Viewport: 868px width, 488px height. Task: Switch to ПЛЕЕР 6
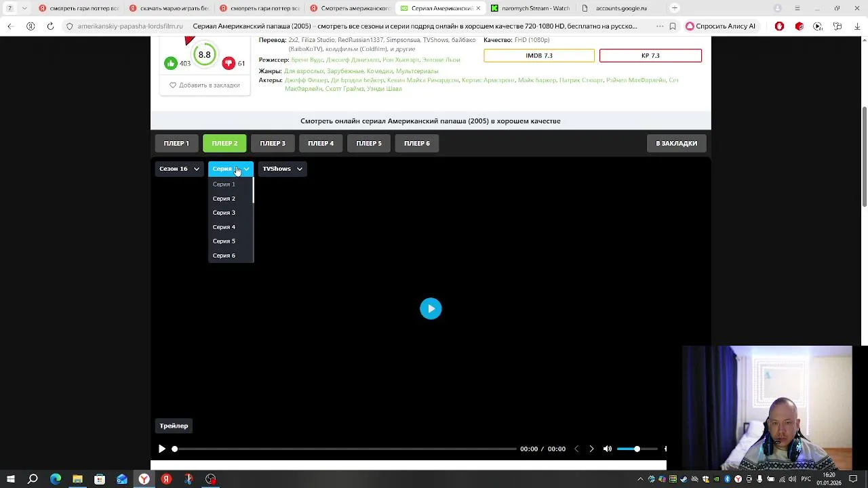417,143
